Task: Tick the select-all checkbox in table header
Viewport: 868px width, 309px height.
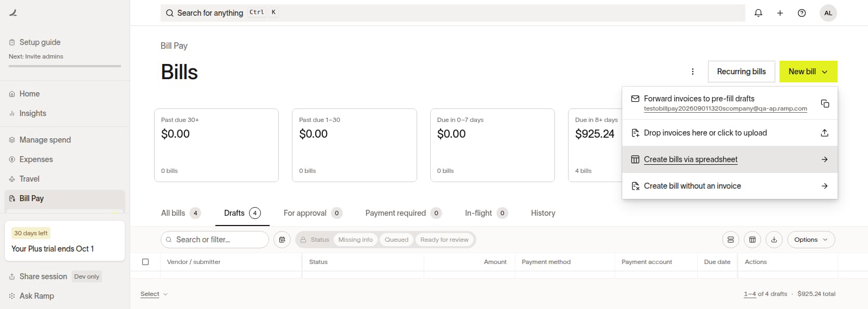Action: 145,262
